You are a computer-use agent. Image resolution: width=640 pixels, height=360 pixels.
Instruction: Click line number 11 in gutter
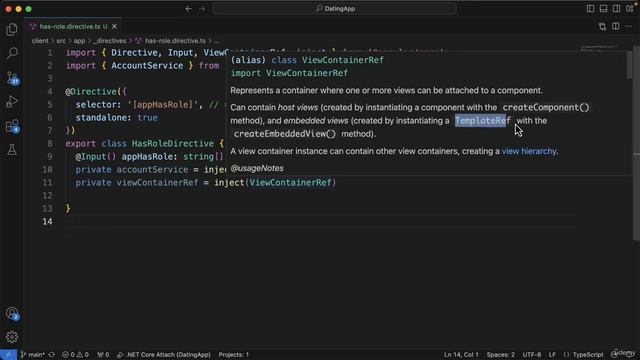tap(47, 182)
